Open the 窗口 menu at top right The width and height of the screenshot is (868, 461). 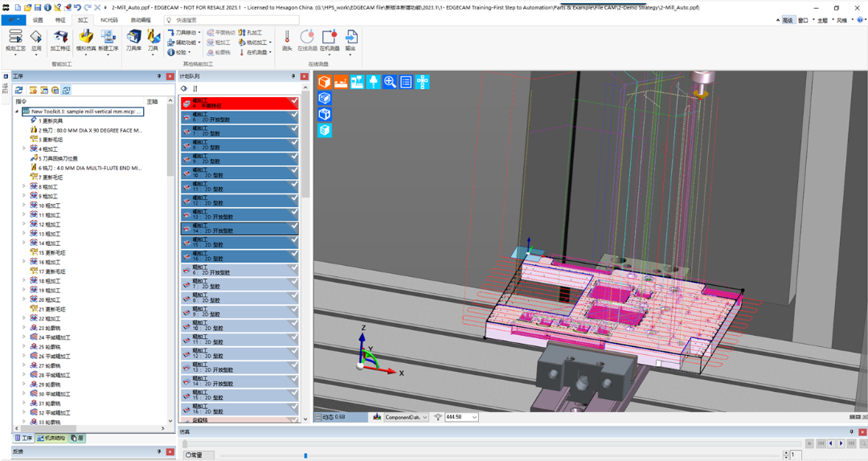coord(803,20)
